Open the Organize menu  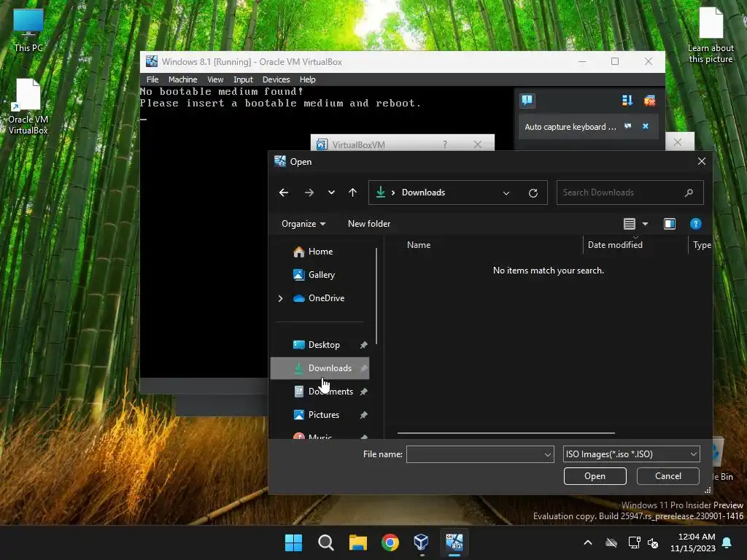pyautogui.click(x=303, y=224)
